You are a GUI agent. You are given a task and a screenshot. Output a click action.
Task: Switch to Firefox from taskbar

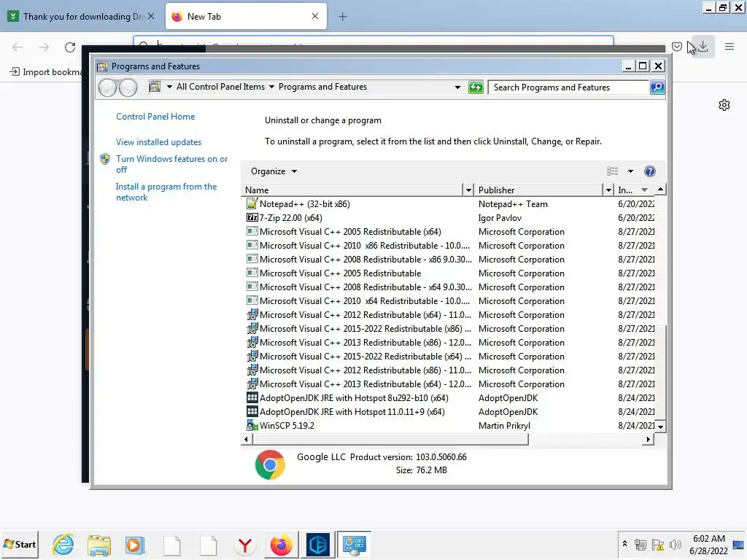tap(281, 545)
